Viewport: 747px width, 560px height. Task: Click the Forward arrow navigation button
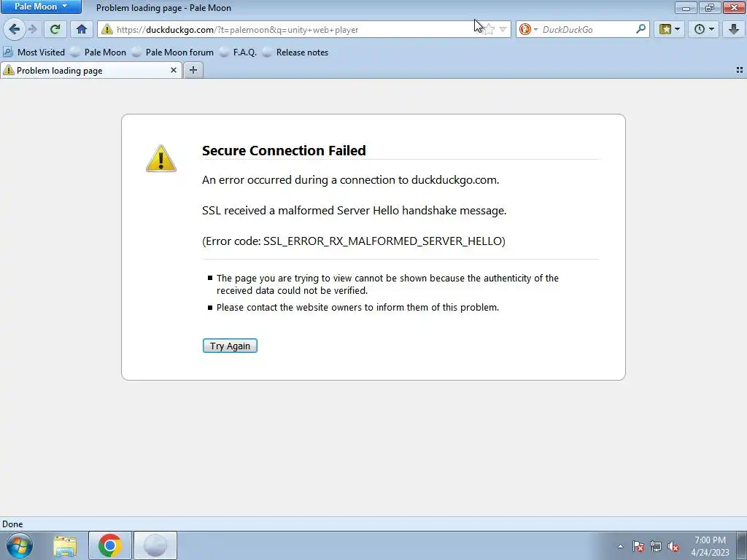pos(32,29)
